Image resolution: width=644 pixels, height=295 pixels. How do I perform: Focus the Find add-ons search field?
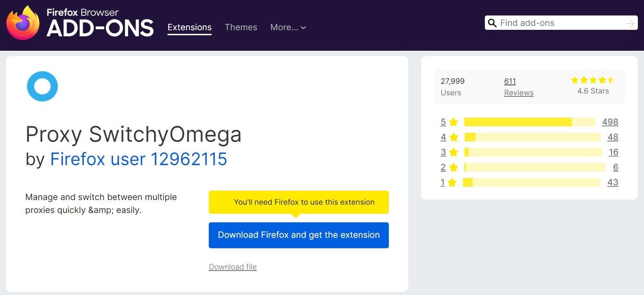pos(560,23)
